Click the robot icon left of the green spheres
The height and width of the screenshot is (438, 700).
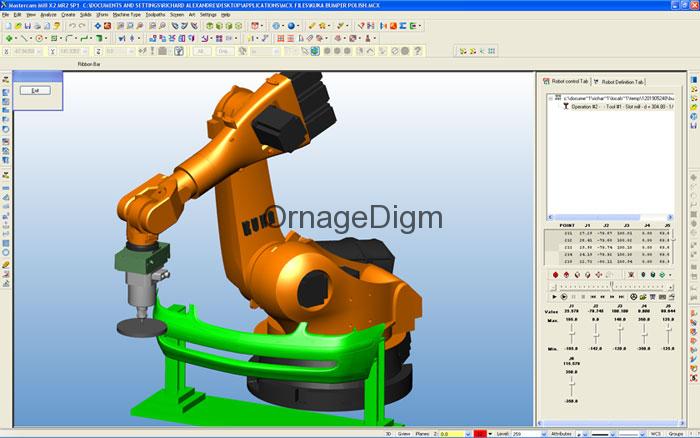pyautogui.click(x=631, y=275)
